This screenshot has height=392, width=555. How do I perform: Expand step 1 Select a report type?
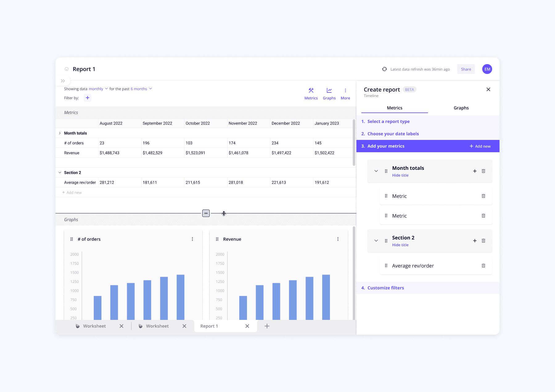(428, 121)
